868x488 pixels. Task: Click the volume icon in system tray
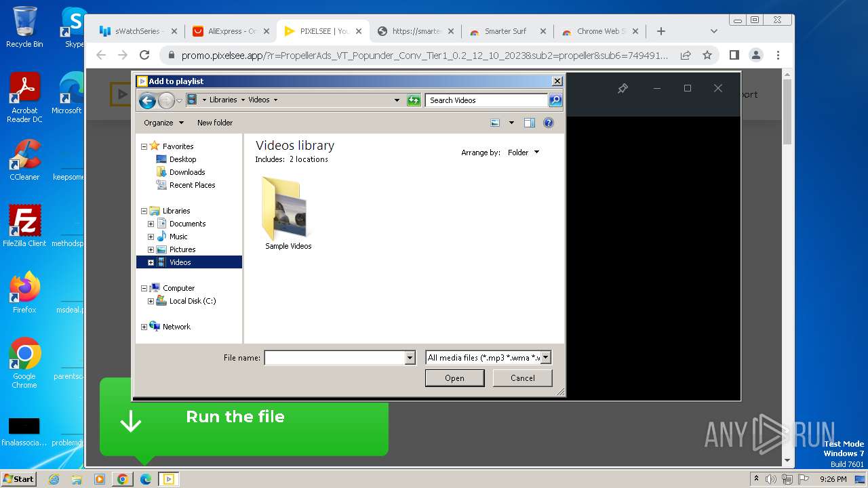click(771, 479)
